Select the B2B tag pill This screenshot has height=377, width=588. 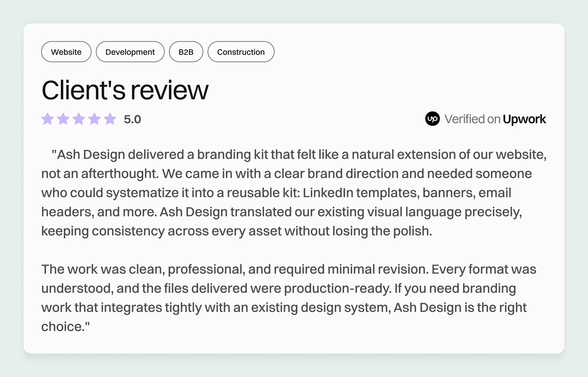(186, 52)
